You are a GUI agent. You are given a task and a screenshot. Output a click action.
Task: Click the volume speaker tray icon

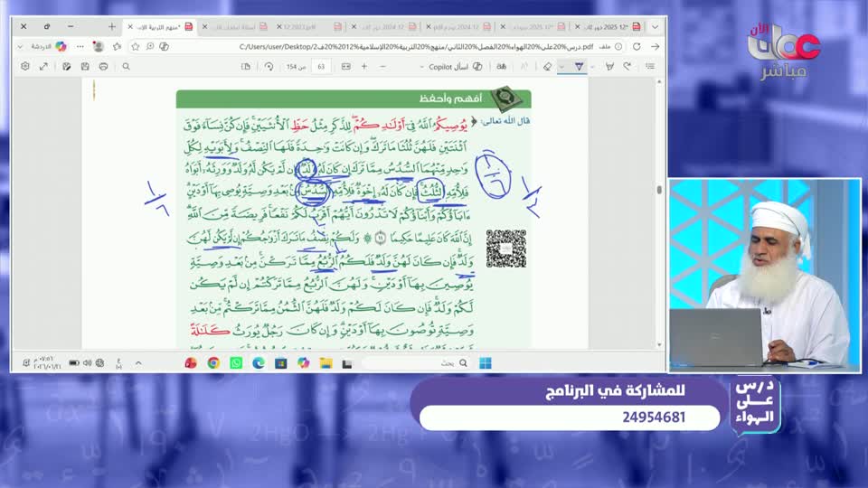pyautogui.click(x=87, y=363)
